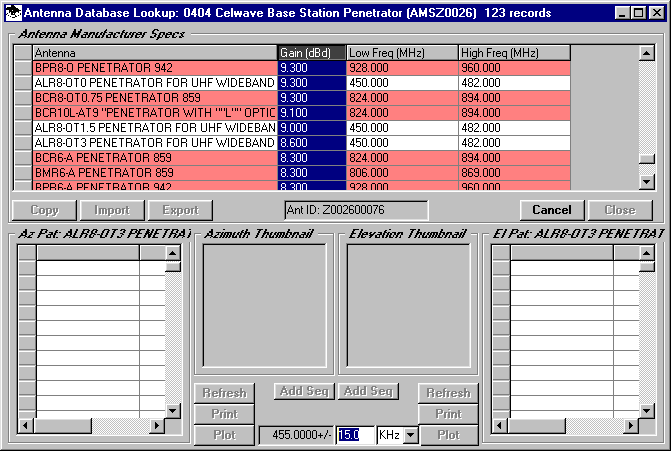671x451 pixels.
Task: El Pat table scroll left arrow
Action: [x=499, y=426]
